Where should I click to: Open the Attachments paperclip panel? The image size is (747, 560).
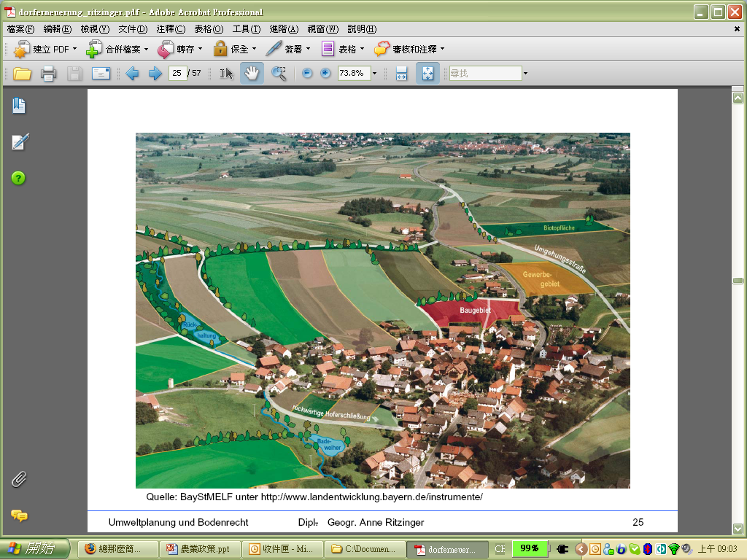(19, 479)
